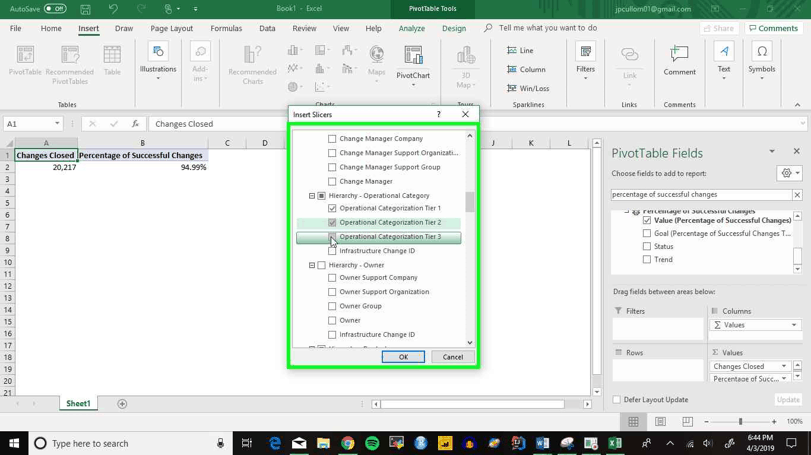Confirm Insert Slicers with OK
The image size is (811, 455).
pos(403,357)
